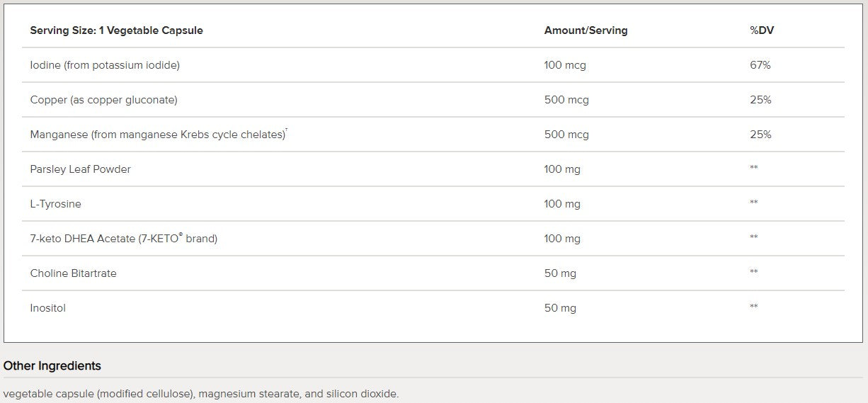Click the 7-keto DHEA Acetate label
This screenshot has height=403, width=868.
pos(123,239)
